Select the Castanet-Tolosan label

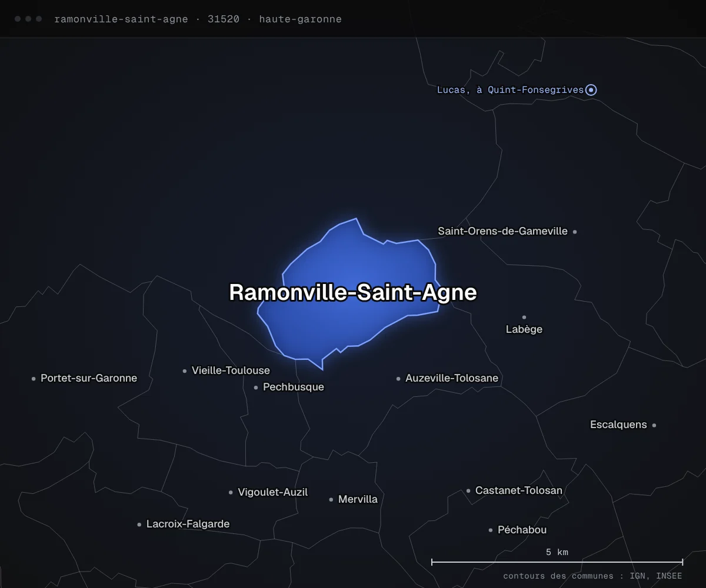point(519,490)
